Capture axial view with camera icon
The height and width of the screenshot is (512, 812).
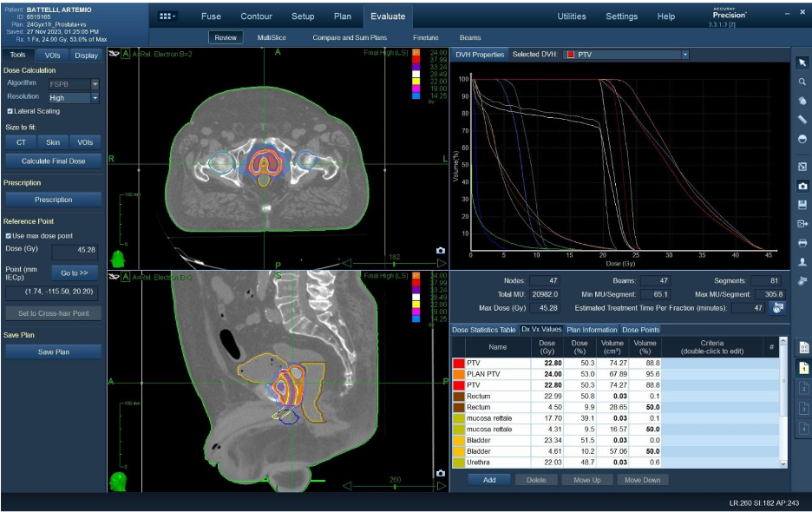point(440,251)
